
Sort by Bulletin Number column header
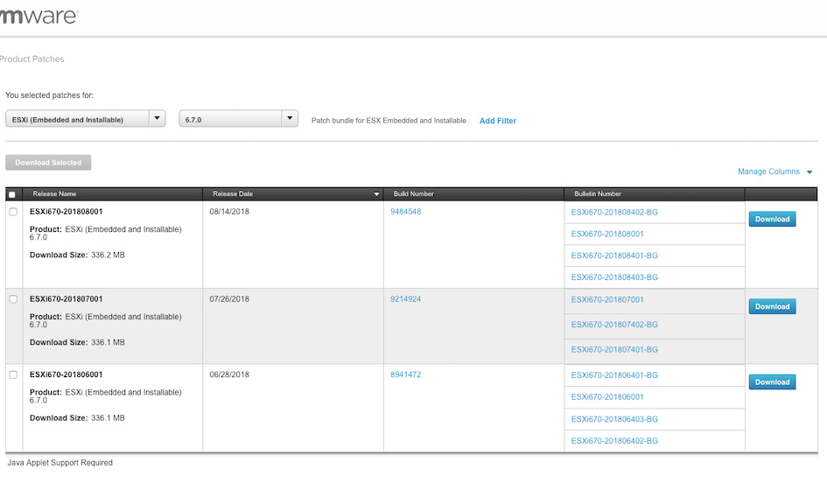point(598,194)
